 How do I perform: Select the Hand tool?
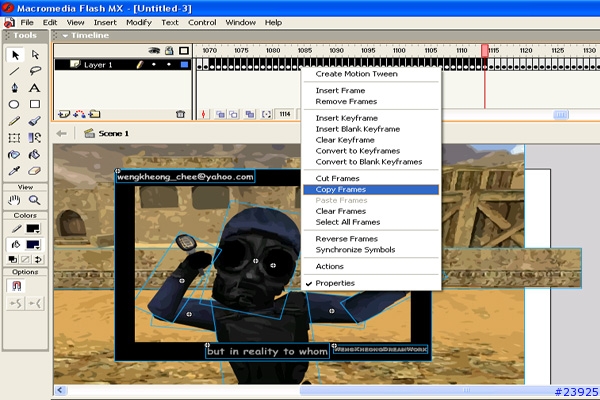pos(15,200)
